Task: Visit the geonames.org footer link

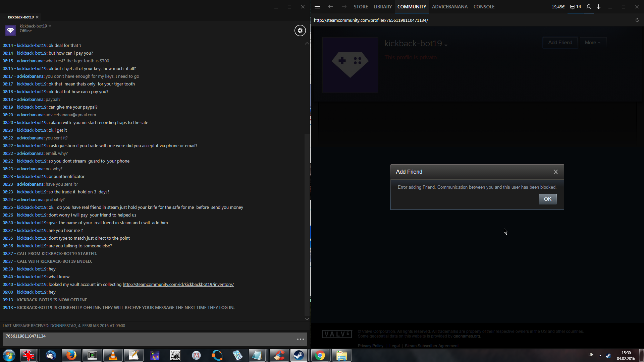Action: pos(467,336)
